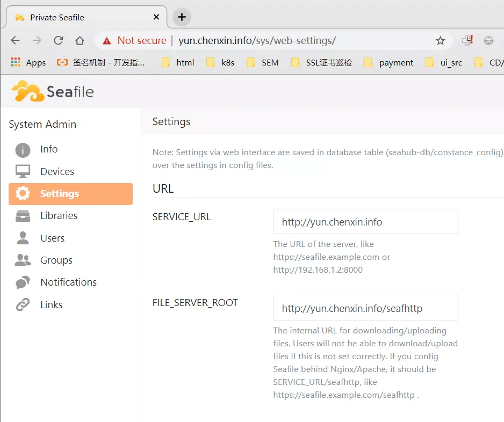
Task: Bookmark this page with star icon
Action: 440,41
